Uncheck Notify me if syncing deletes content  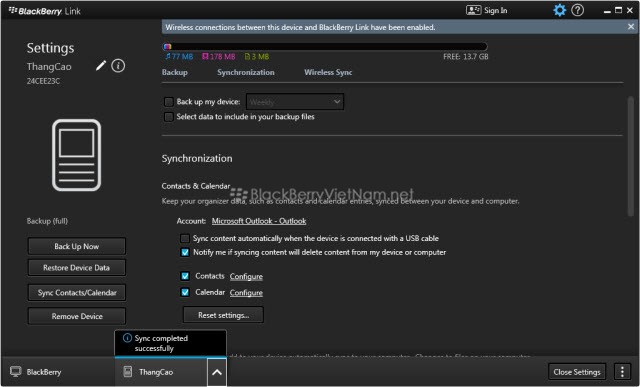(x=185, y=252)
